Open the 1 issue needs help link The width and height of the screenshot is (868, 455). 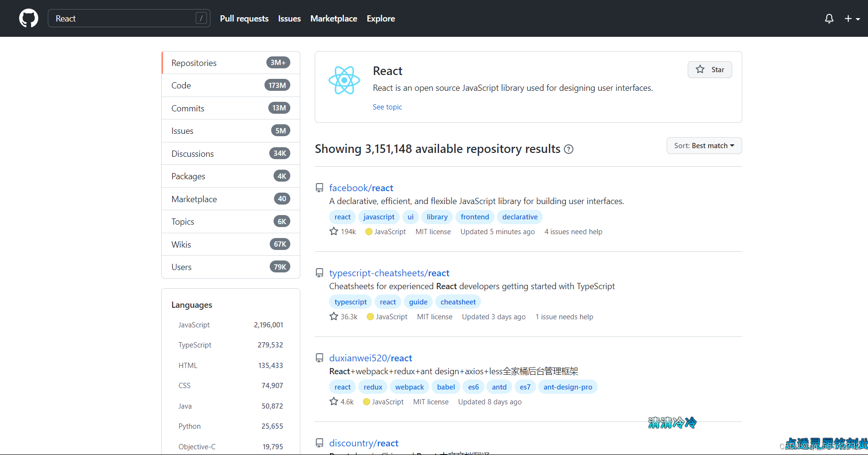(564, 317)
